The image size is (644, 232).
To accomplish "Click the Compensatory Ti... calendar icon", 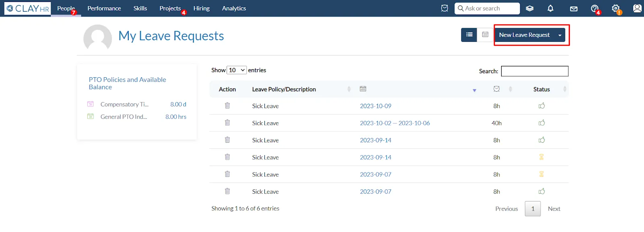I will click(x=91, y=104).
